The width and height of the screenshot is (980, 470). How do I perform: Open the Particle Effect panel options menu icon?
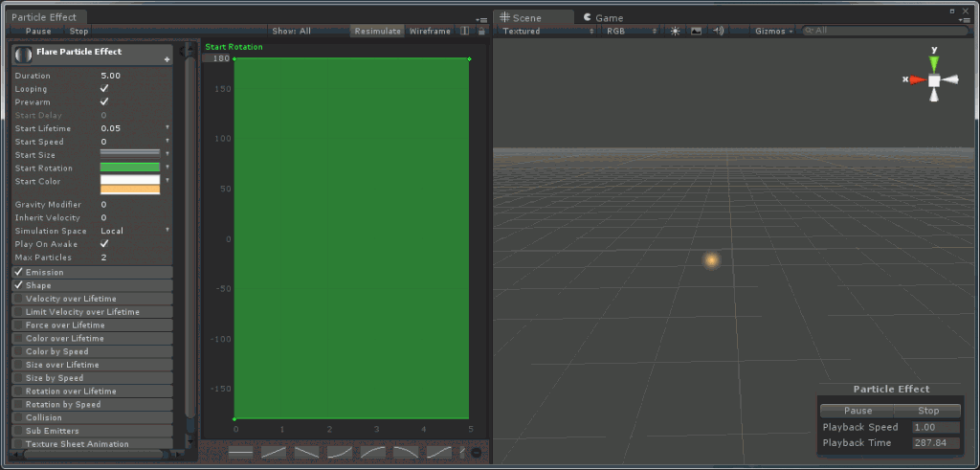pos(482,19)
